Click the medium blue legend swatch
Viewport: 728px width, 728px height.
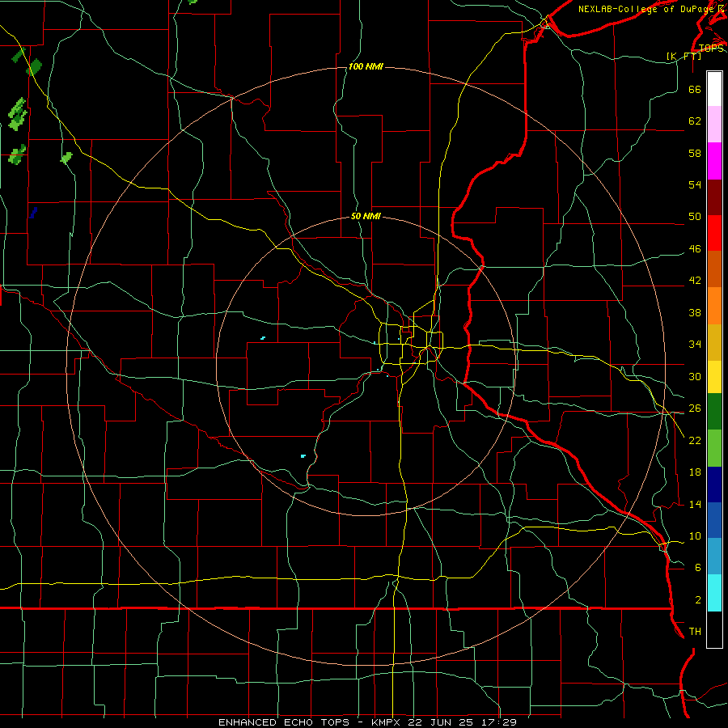click(x=714, y=520)
